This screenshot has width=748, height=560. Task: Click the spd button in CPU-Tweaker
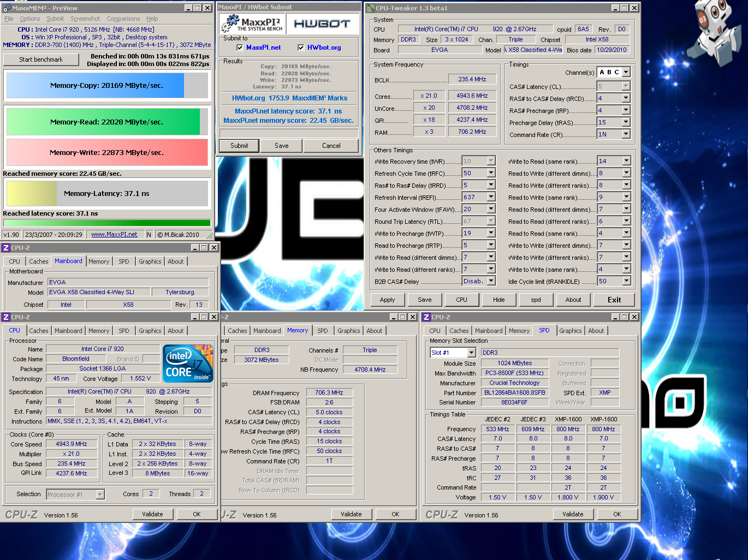point(536,300)
